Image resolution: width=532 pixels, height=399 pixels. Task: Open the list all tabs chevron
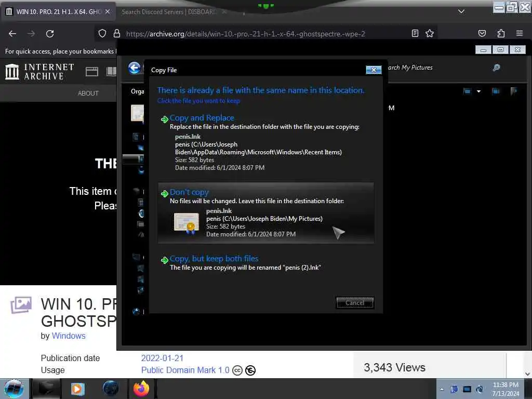pos(461,11)
